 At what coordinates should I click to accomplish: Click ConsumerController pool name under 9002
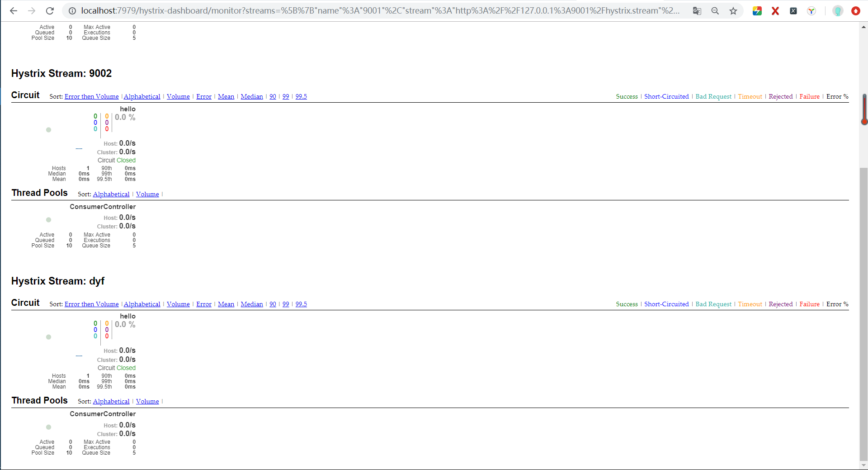[x=103, y=207]
